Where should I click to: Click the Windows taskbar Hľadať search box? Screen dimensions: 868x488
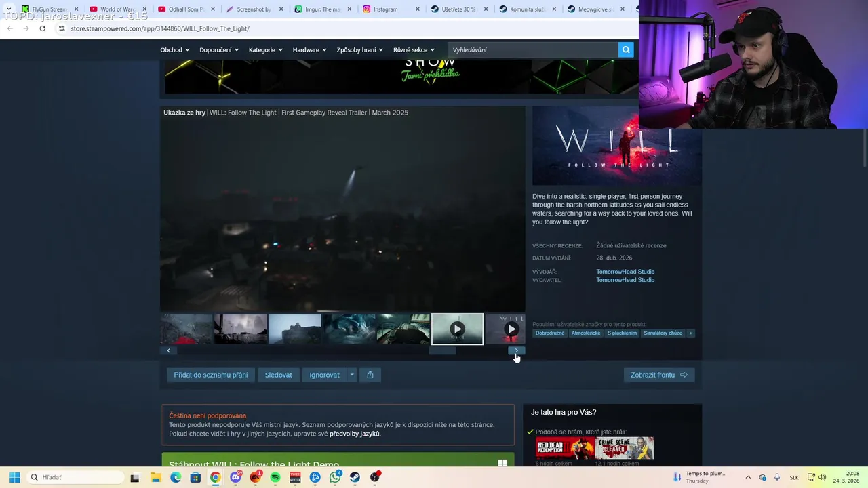[75, 477]
